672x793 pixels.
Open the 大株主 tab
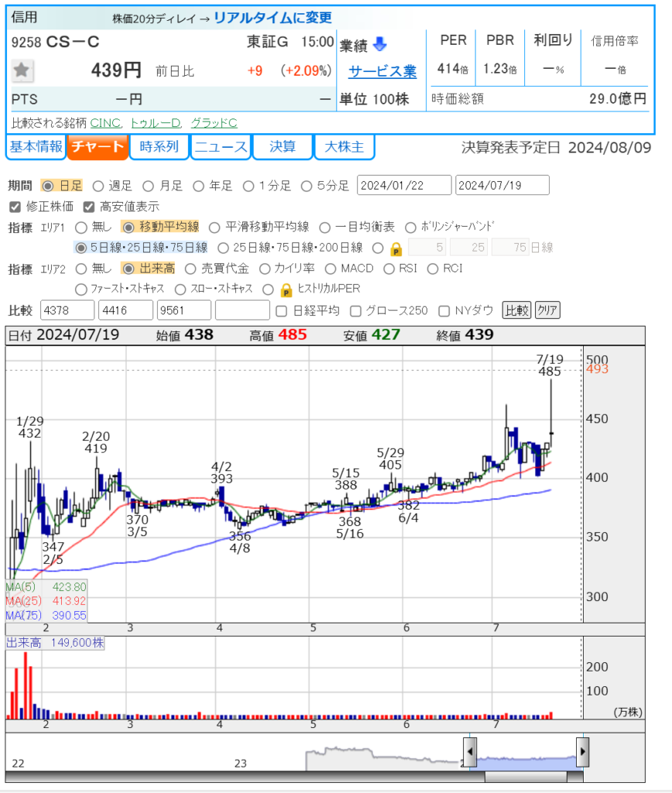click(345, 147)
